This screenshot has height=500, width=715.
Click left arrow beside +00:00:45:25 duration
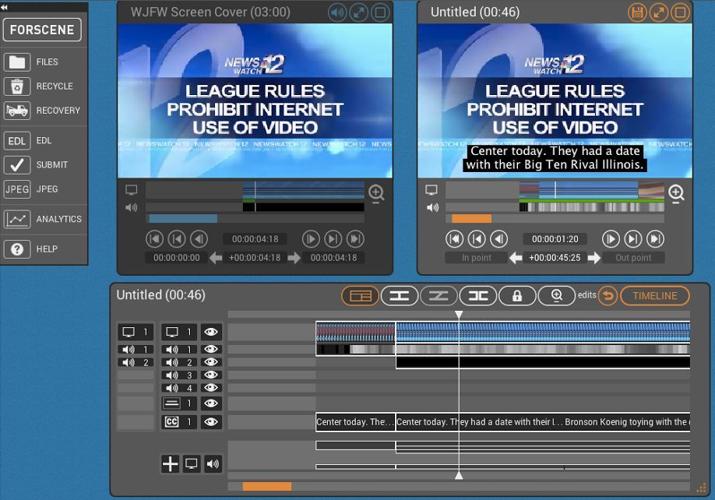coord(516,258)
